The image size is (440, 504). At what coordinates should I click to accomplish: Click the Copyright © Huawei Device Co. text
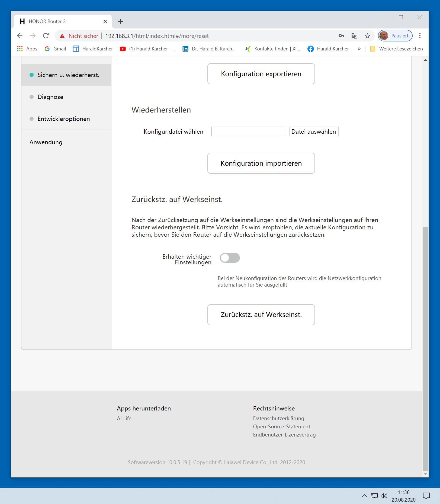(249, 462)
